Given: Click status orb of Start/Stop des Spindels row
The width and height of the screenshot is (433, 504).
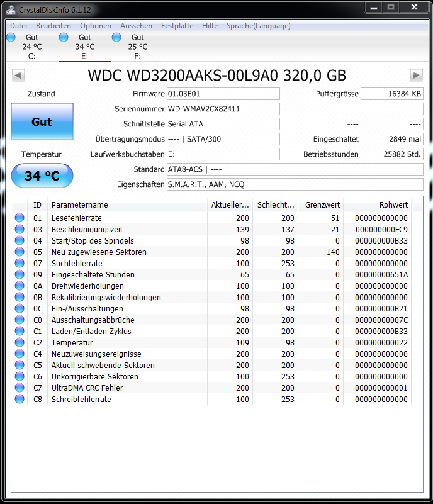Looking at the screenshot, I should tap(20, 240).
